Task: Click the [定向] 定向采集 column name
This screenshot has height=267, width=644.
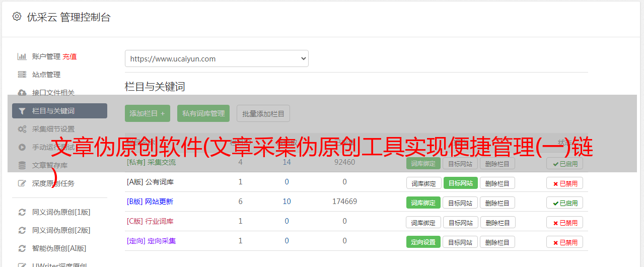Action: click(x=151, y=241)
